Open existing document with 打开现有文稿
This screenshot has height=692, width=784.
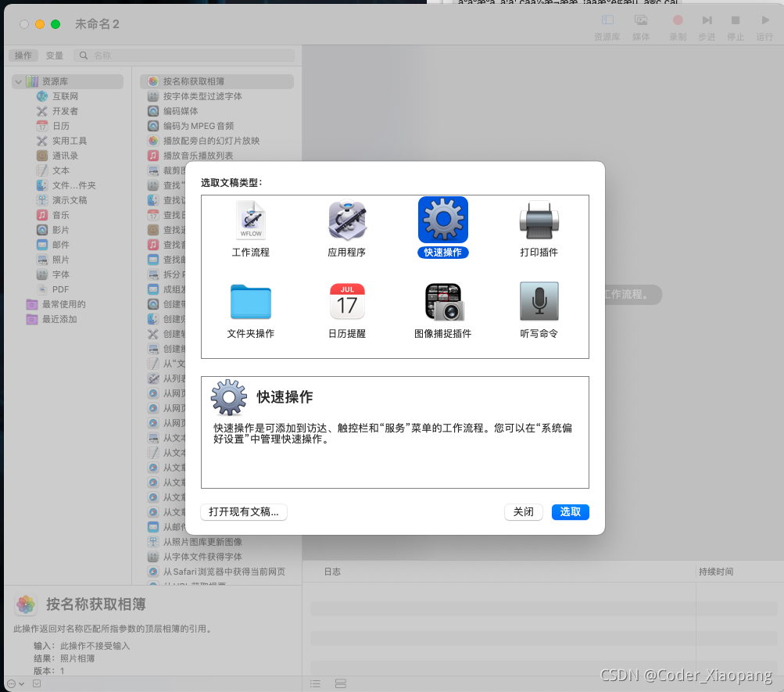(244, 512)
